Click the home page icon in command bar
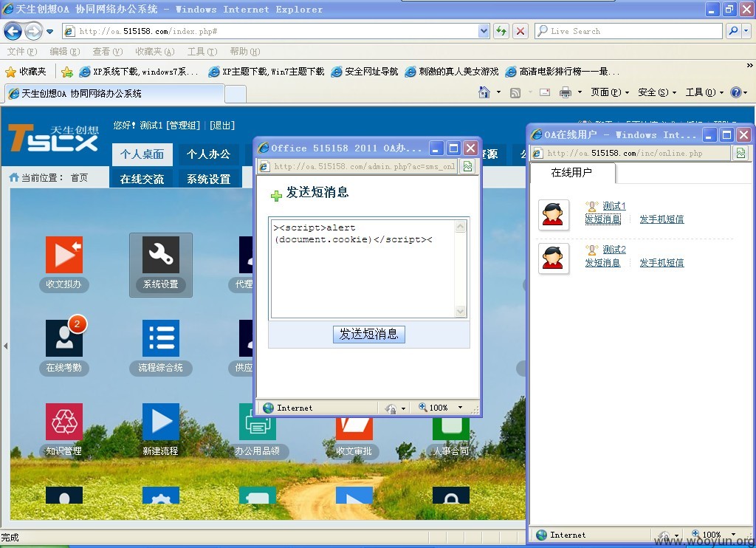This screenshot has width=756, height=548. coord(484,92)
